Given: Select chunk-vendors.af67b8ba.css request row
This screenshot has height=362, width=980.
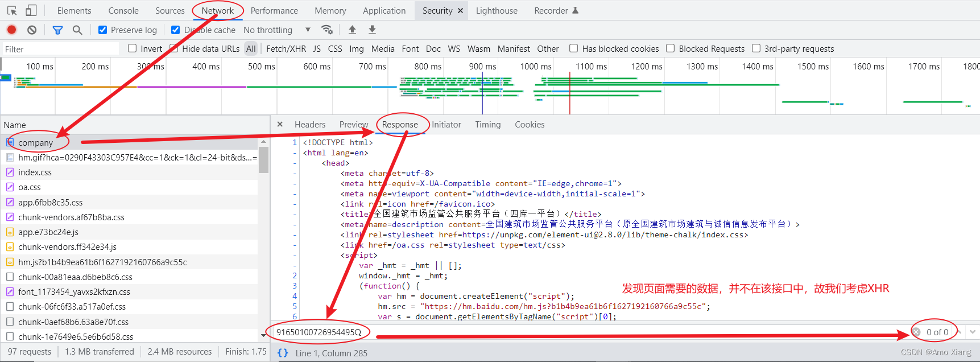Looking at the screenshot, I should [130, 217].
